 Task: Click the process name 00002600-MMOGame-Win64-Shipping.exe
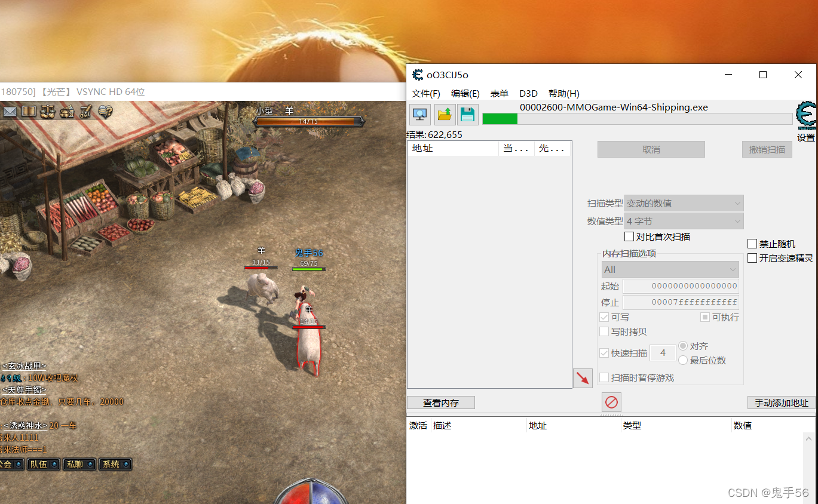[614, 107]
